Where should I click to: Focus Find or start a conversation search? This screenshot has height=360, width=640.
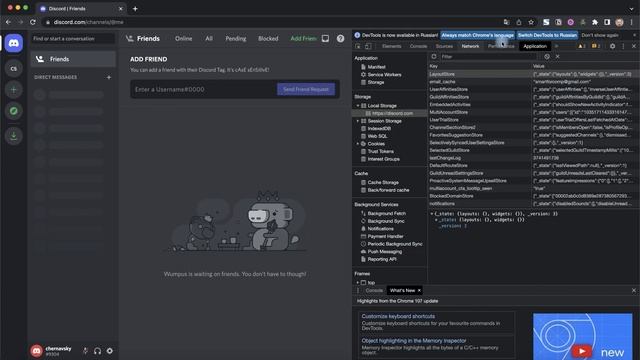(73, 39)
